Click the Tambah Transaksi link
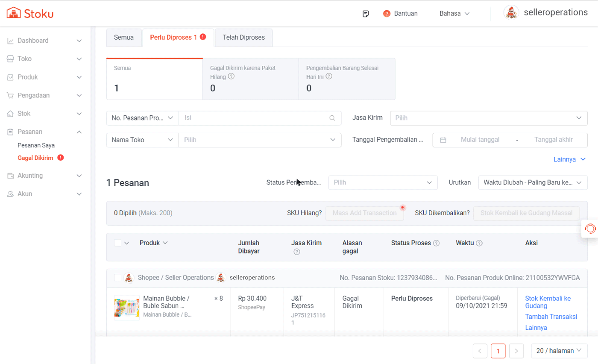The width and height of the screenshot is (598, 364). pyautogui.click(x=551, y=317)
